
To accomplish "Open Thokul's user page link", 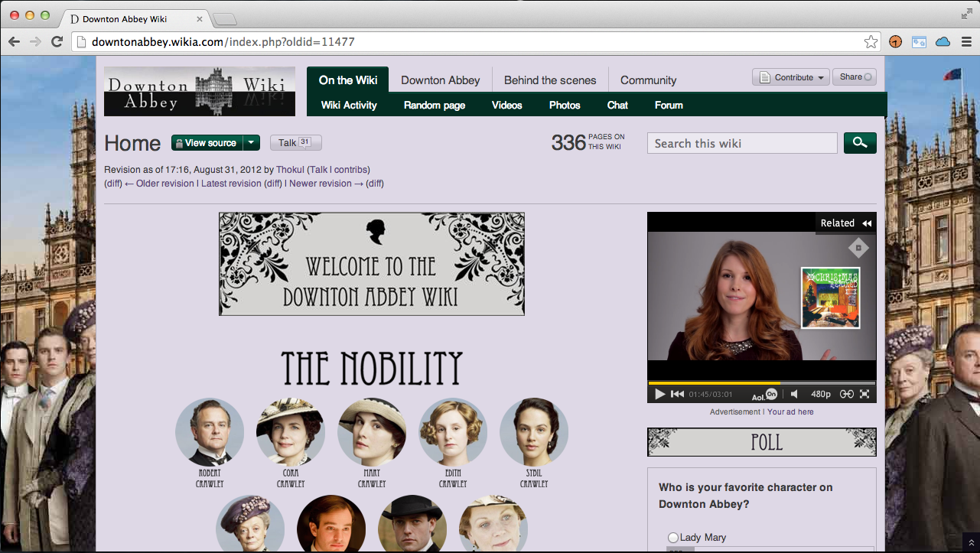I will pos(290,170).
